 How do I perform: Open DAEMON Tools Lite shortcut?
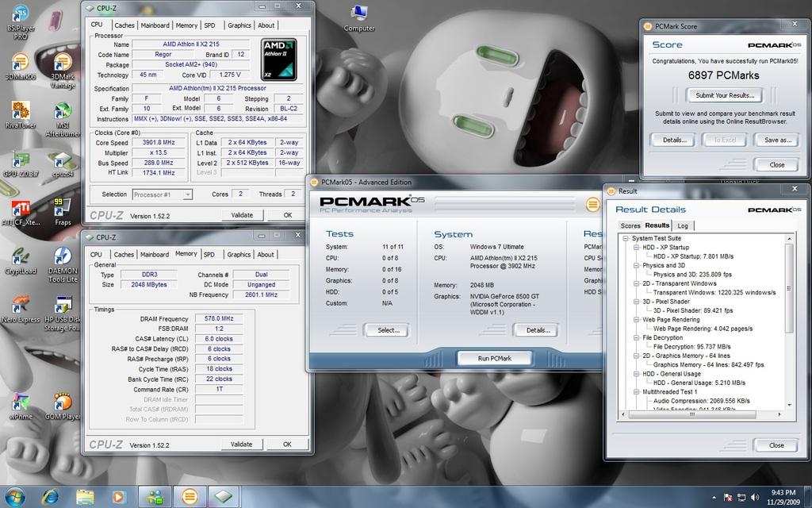coord(63,264)
